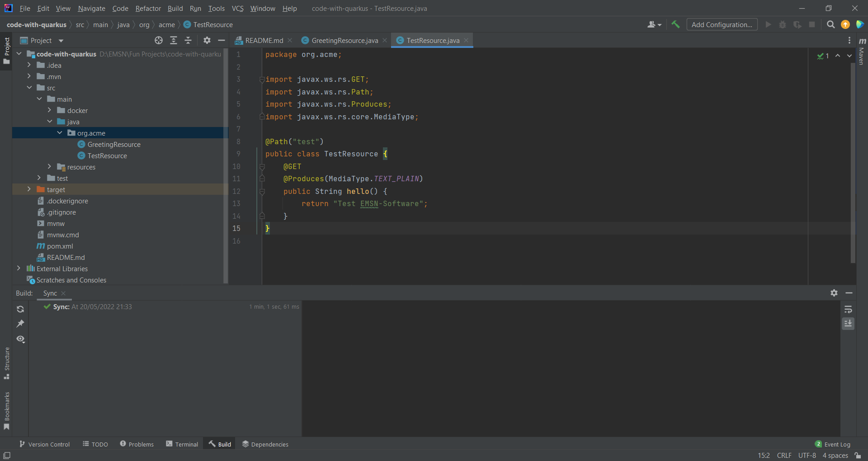Toggle scroll-to-end icon in Build output
The image size is (868, 461).
click(848, 324)
